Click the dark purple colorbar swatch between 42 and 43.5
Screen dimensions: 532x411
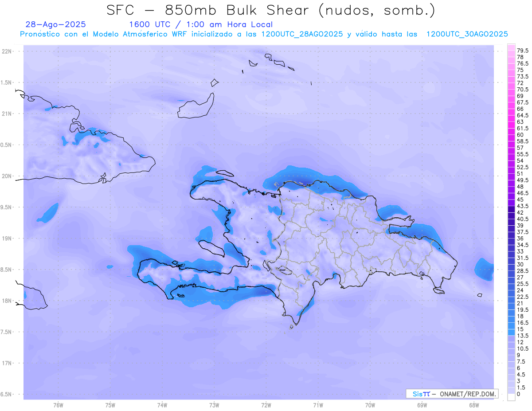pos(511,209)
